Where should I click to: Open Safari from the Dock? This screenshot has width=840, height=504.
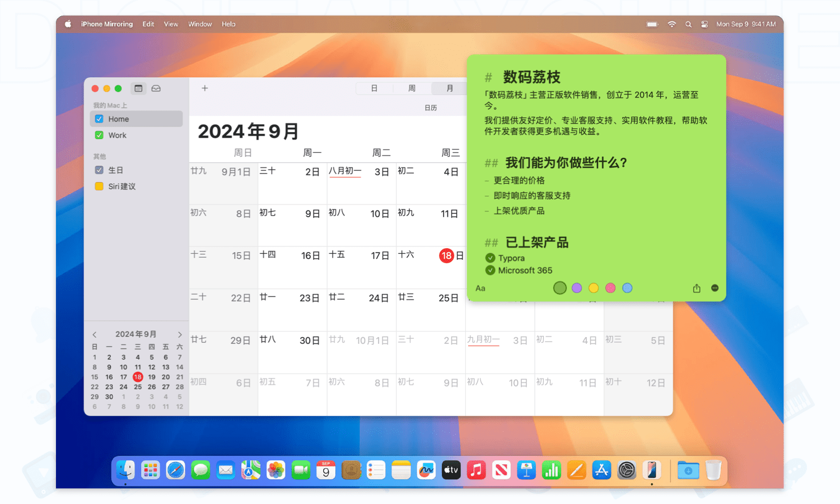point(175,470)
